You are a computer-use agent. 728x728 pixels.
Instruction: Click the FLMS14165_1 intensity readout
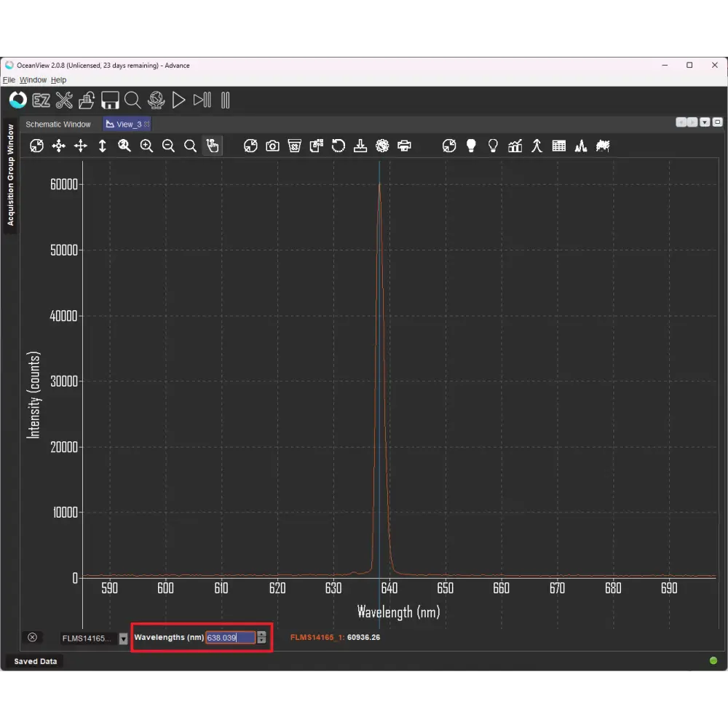335,638
